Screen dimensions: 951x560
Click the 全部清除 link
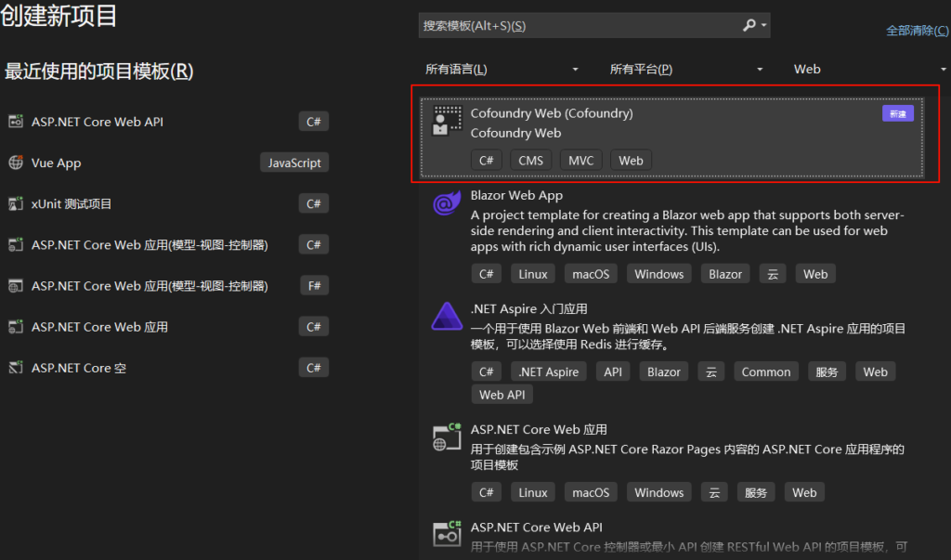coord(918,31)
